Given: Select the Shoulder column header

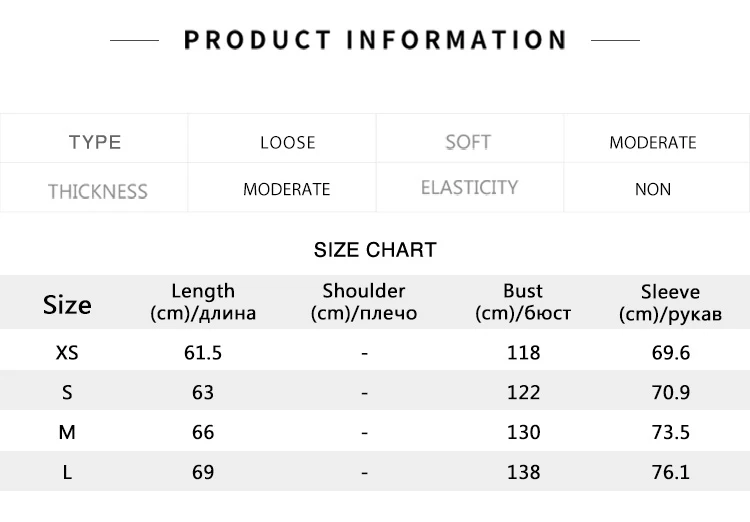Looking at the screenshot, I should pyautogui.click(x=364, y=302).
